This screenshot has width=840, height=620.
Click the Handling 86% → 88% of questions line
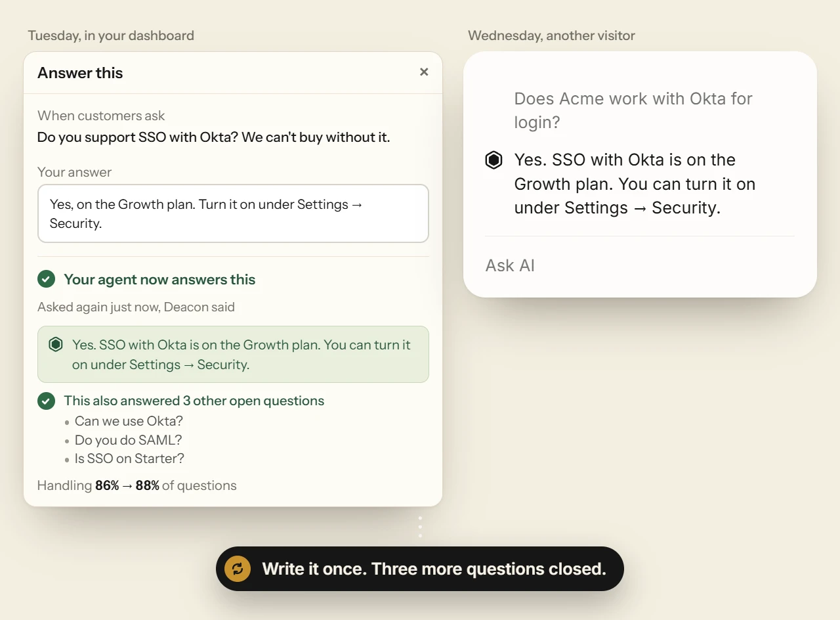pyautogui.click(x=136, y=485)
